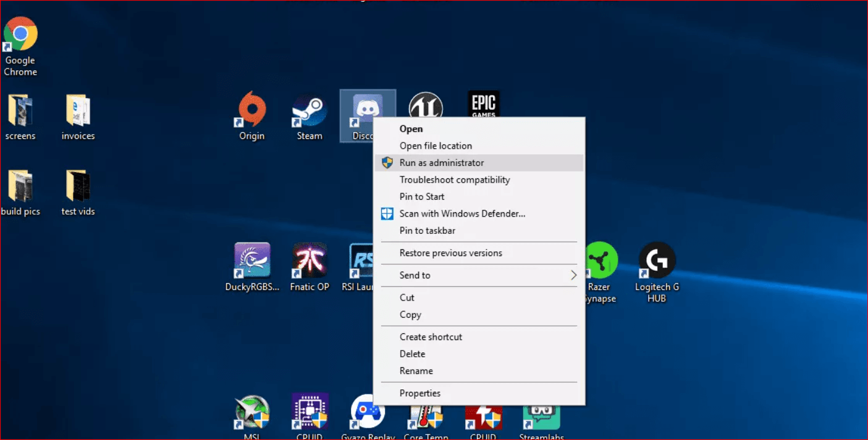Open Properties from the context menu
Screen dimensions: 868x440
click(479, 393)
